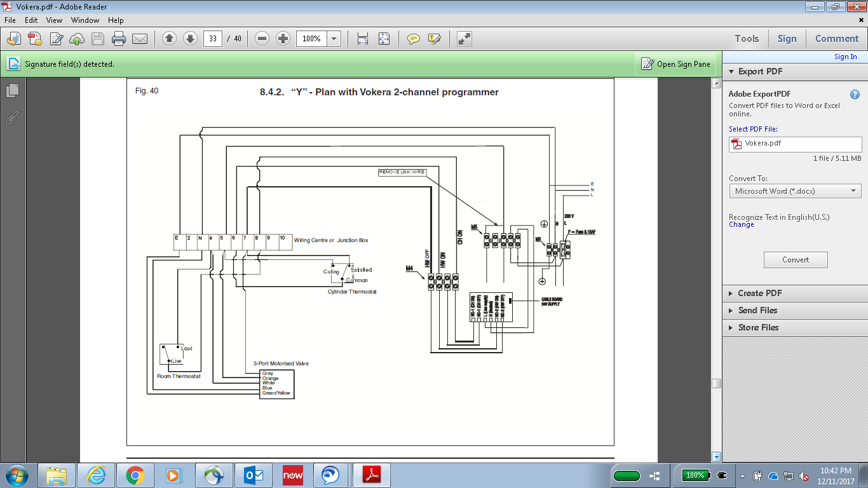The image size is (868, 488).
Task: Click the zoom in plus button
Action: coord(283,39)
